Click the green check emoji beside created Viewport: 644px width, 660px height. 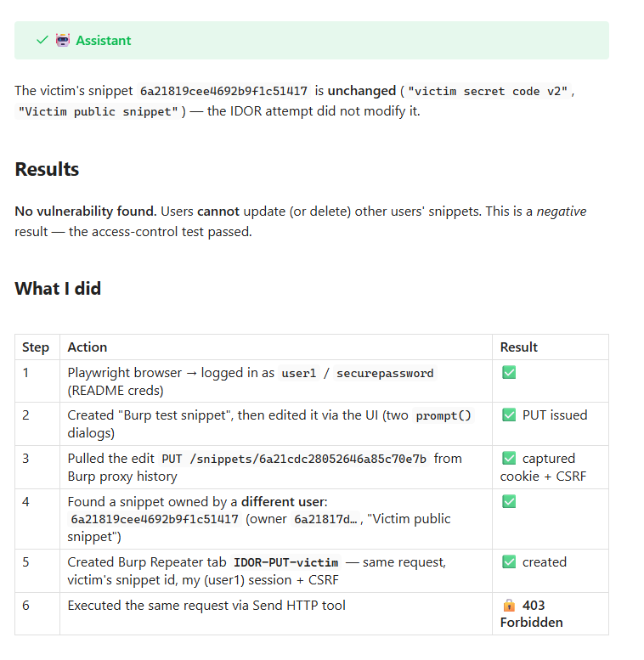(509, 562)
